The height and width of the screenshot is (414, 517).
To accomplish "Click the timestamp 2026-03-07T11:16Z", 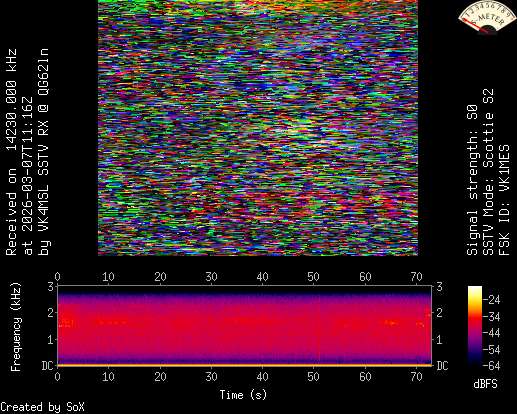I will [28, 168].
